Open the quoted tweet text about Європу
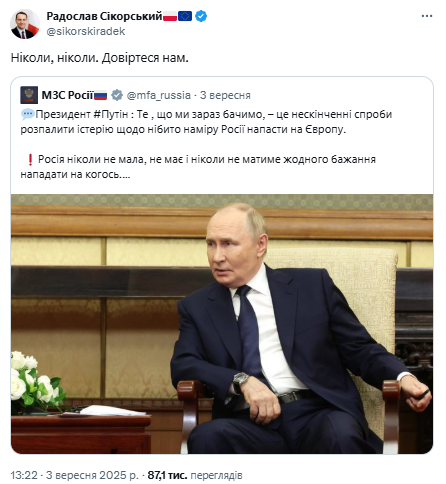This screenshot has width=446, height=484. pyautogui.click(x=206, y=122)
